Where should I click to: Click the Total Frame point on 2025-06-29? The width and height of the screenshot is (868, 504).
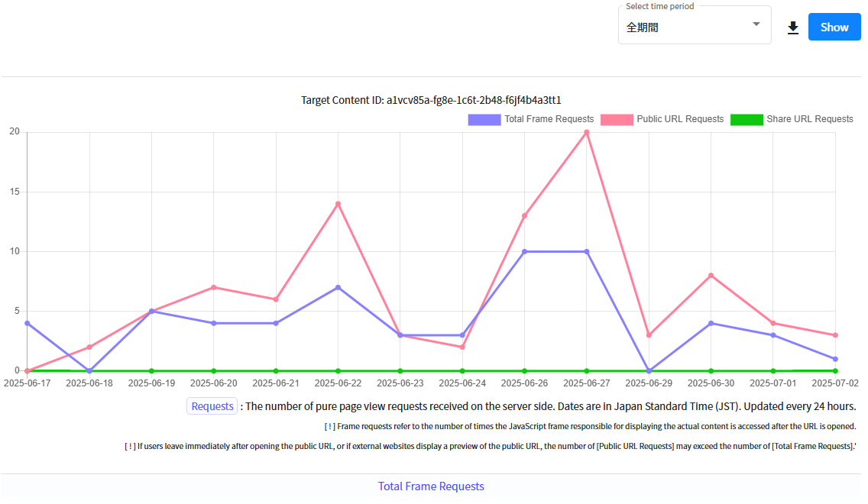(x=649, y=370)
